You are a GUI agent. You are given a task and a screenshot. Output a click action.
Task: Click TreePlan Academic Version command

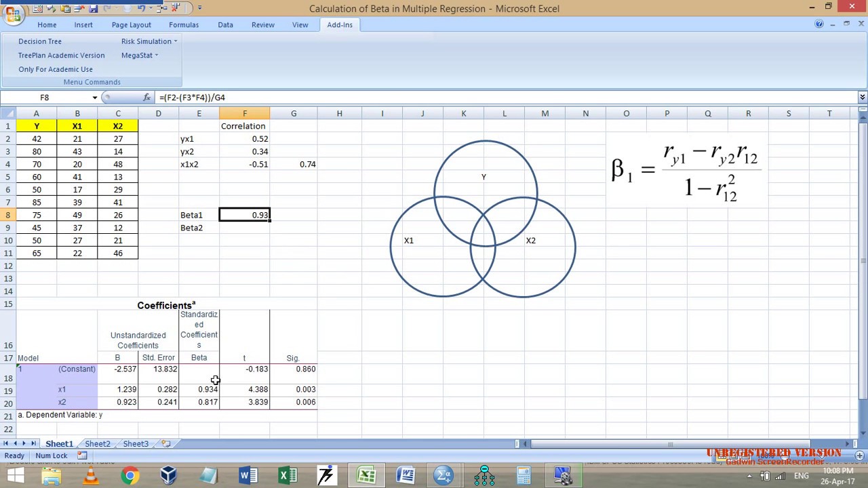pos(61,56)
